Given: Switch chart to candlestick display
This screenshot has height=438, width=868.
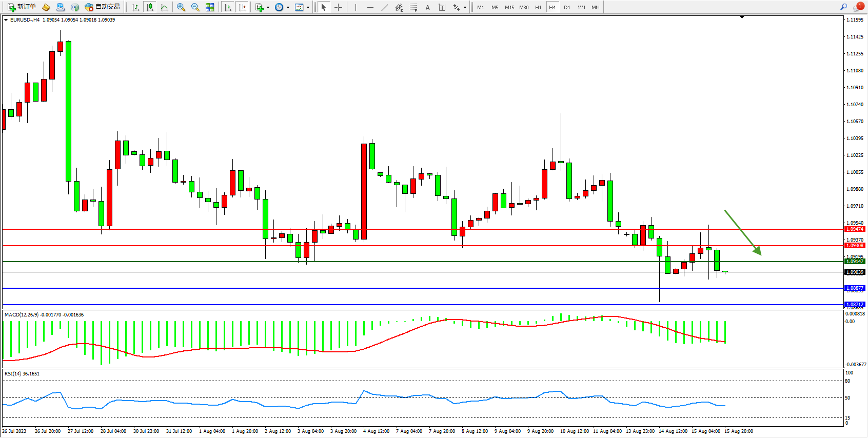Looking at the screenshot, I should click(x=150, y=7).
